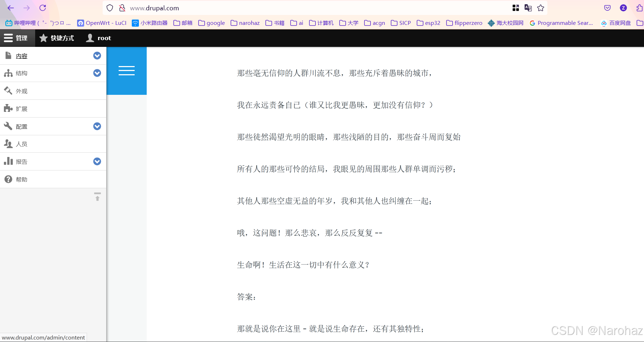Switch to the 快捷方式 (Shortcuts) menu
This screenshot has width=644, height=342.
56,38
